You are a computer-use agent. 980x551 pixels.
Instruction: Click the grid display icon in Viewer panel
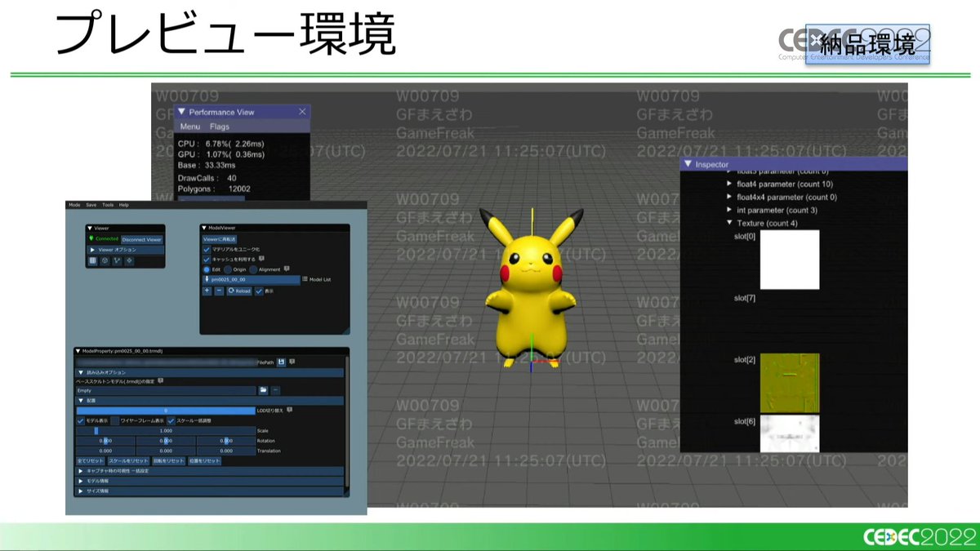tap(92, 260)
